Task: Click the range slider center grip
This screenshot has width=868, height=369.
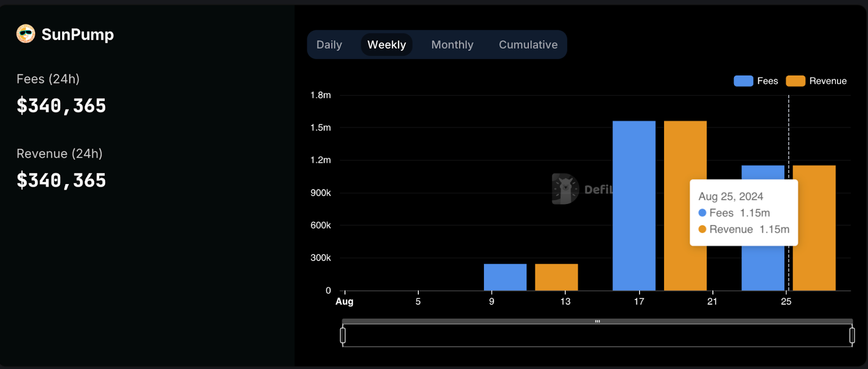Action: coord(597,321)
